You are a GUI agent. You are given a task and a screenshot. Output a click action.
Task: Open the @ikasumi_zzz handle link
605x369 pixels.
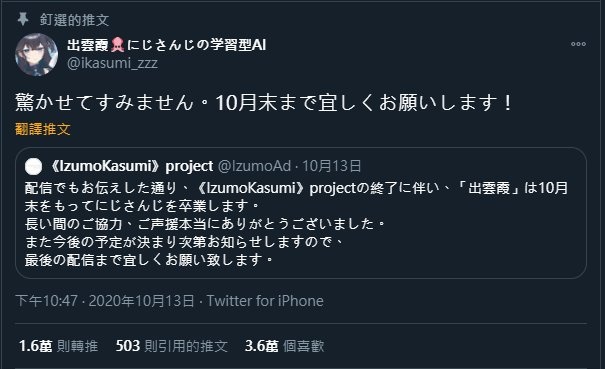click(112, 63)
